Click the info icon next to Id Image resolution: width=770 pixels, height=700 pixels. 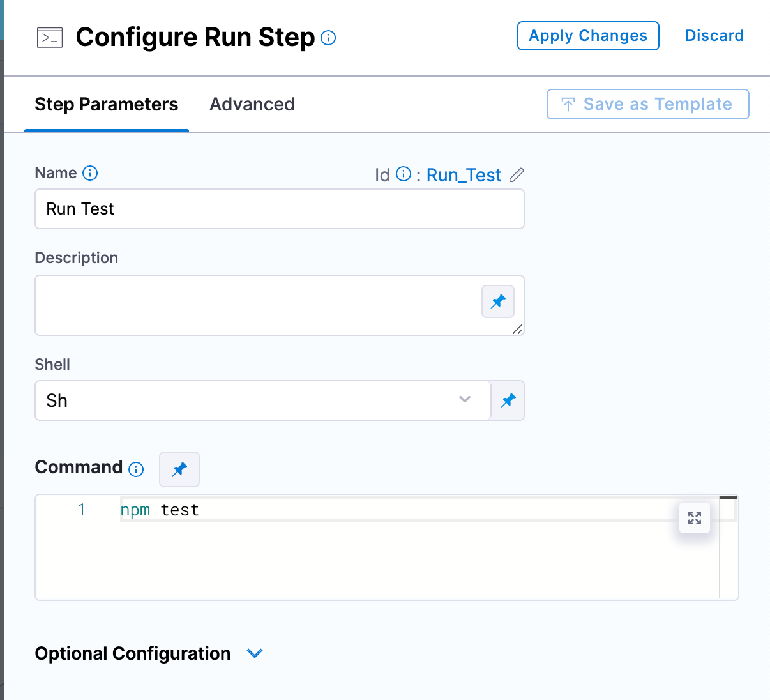click(x=404, y=174)
